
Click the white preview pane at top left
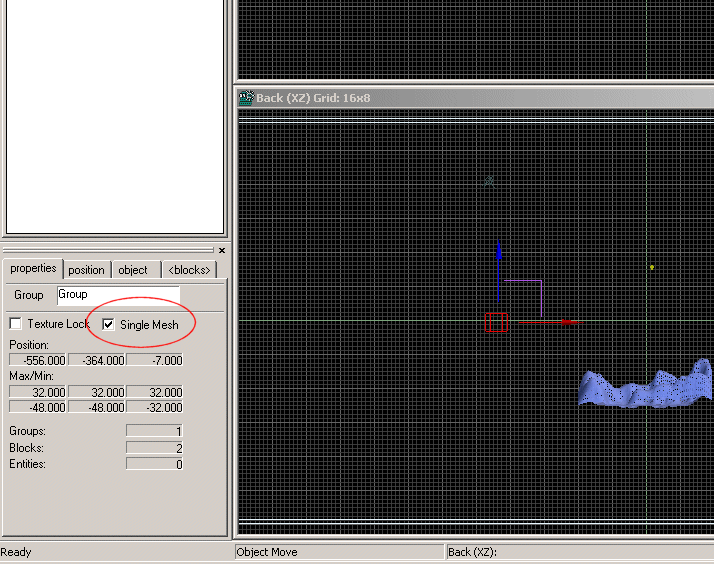115,116
